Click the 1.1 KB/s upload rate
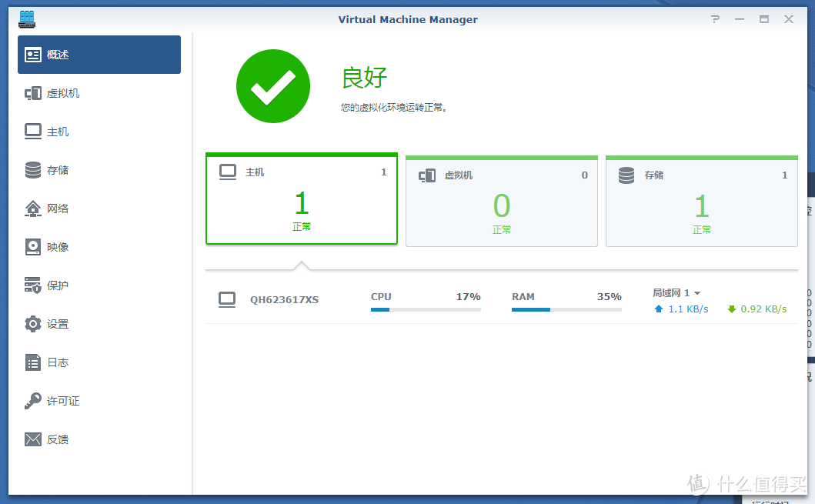815x504 pixels. pos(688,309)
